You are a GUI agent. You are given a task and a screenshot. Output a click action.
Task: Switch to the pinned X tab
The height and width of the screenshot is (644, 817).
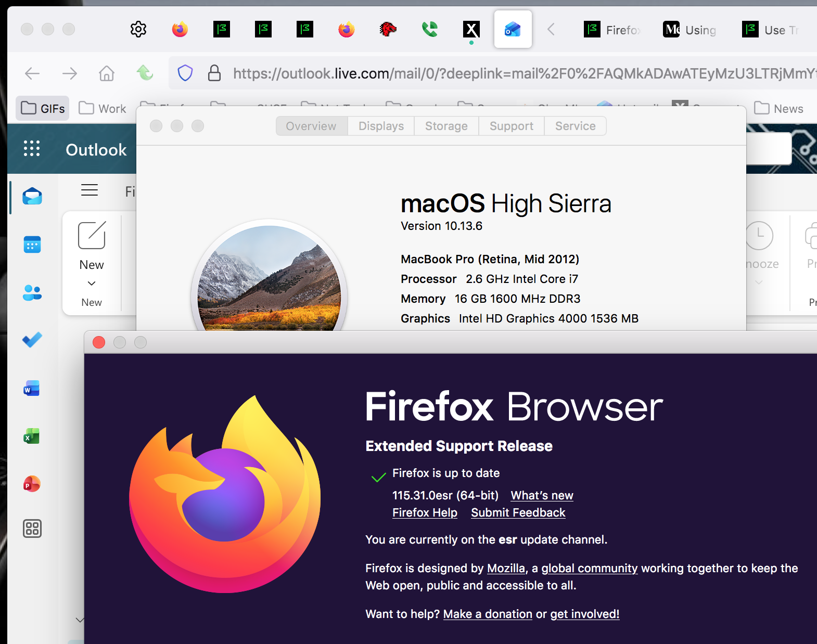[x=471, y=29]
